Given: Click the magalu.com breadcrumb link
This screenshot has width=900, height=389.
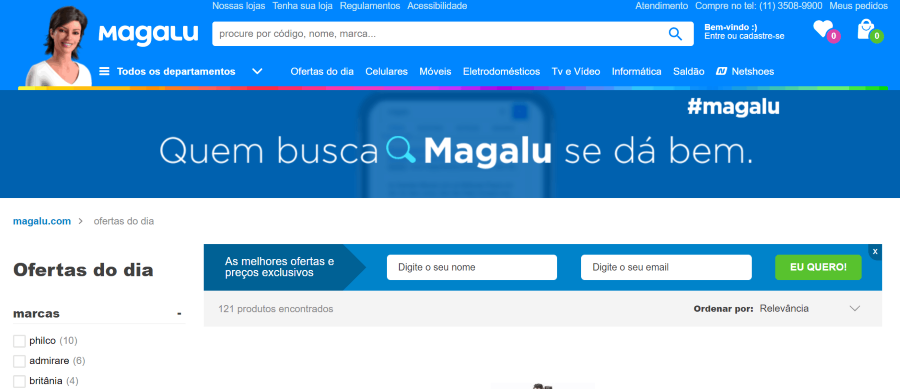Looking at the screenshot, I should [42, 221].
